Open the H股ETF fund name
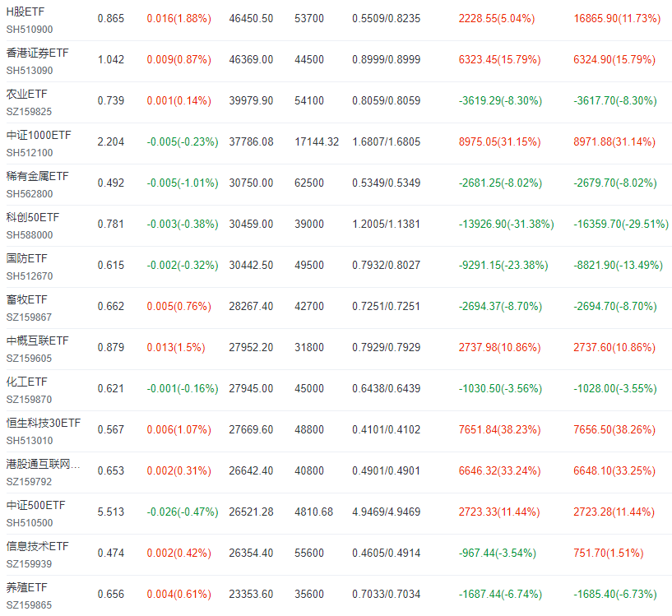This screenshot has height=616, width=672. point(25,12)
